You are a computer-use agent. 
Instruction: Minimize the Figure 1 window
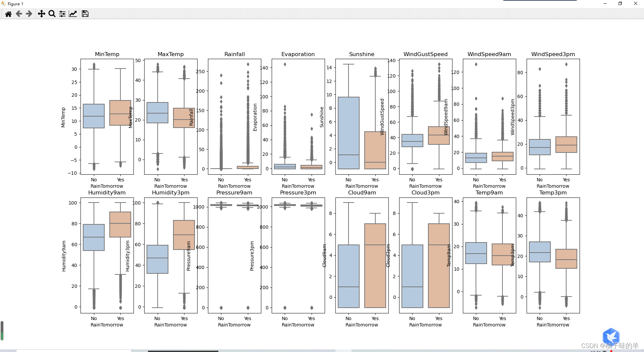click(605, 4)
